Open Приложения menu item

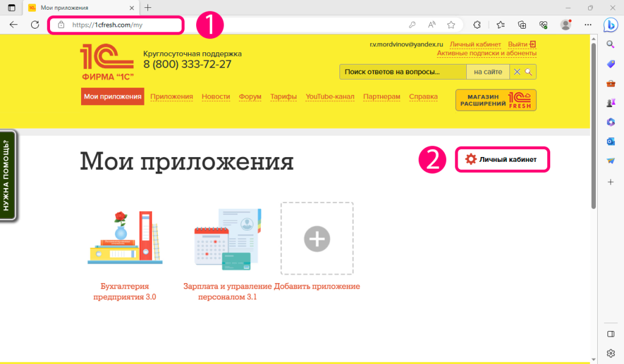[x=171, y=97]
